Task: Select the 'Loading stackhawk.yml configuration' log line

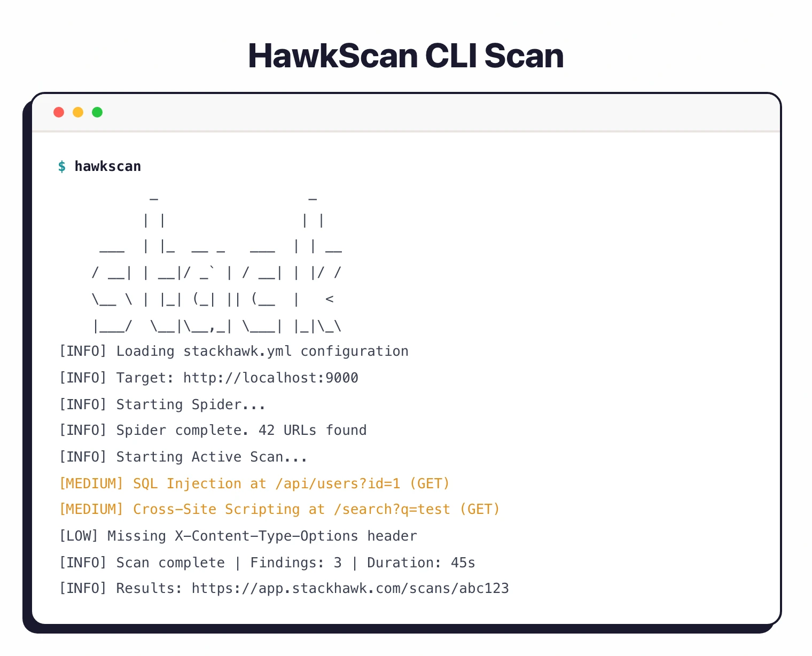Action: tap(233, 352)
